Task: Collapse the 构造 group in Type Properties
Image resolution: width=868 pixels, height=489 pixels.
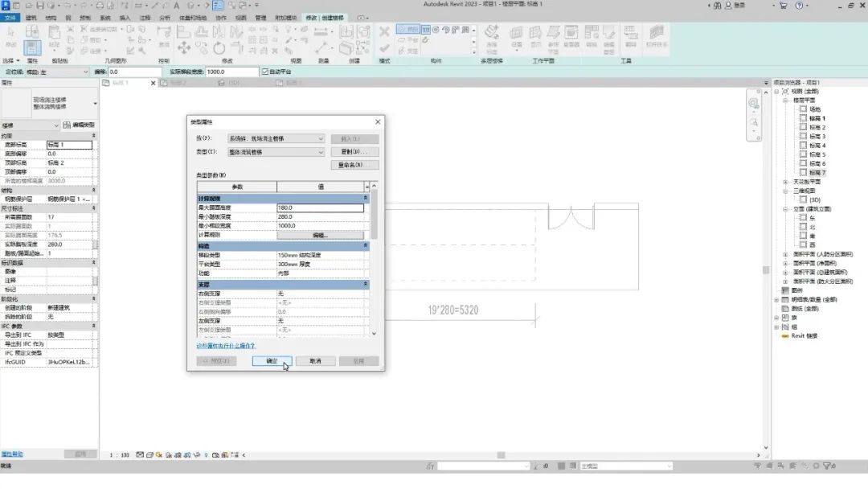Action: [366, 246]
